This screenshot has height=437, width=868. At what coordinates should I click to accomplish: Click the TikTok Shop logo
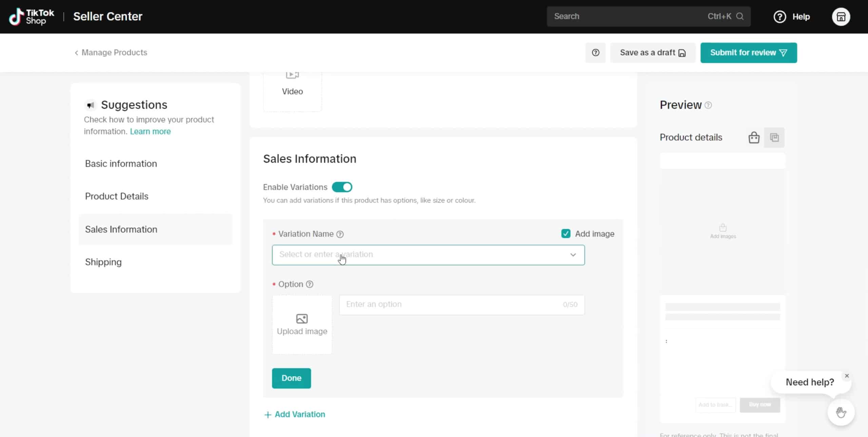click(31, 16)
